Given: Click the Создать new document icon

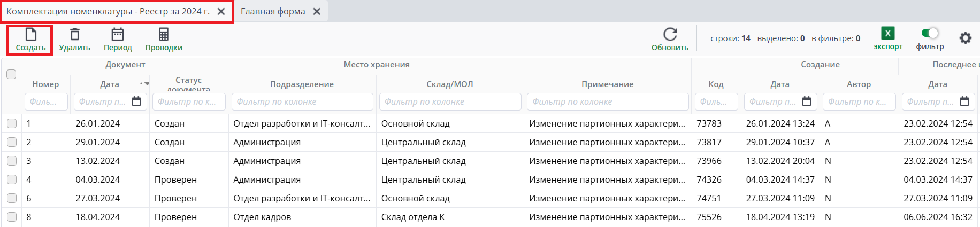Looking at the screenshot, I should tap(31, 35).
